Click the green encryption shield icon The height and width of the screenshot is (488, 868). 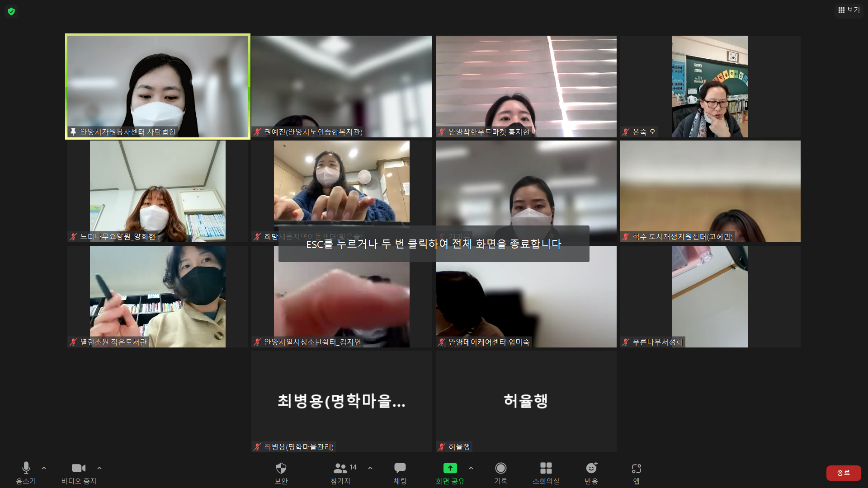tap(11, 11)
